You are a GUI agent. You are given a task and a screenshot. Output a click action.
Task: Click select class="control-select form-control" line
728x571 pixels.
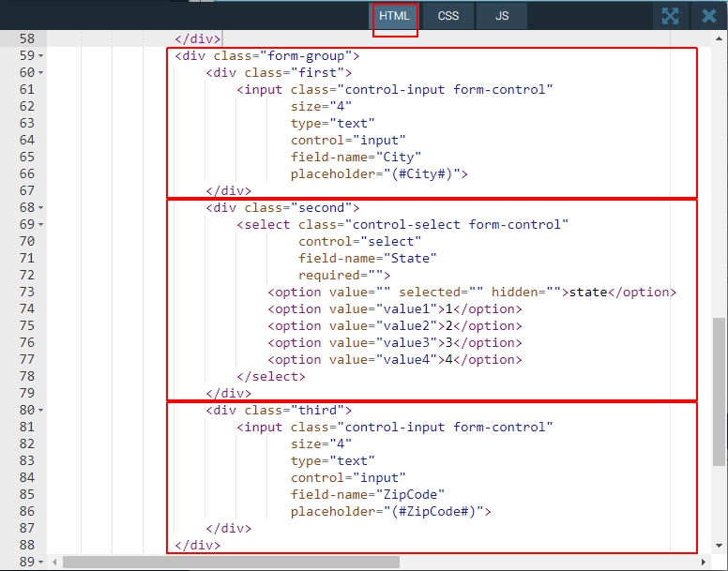402,224
